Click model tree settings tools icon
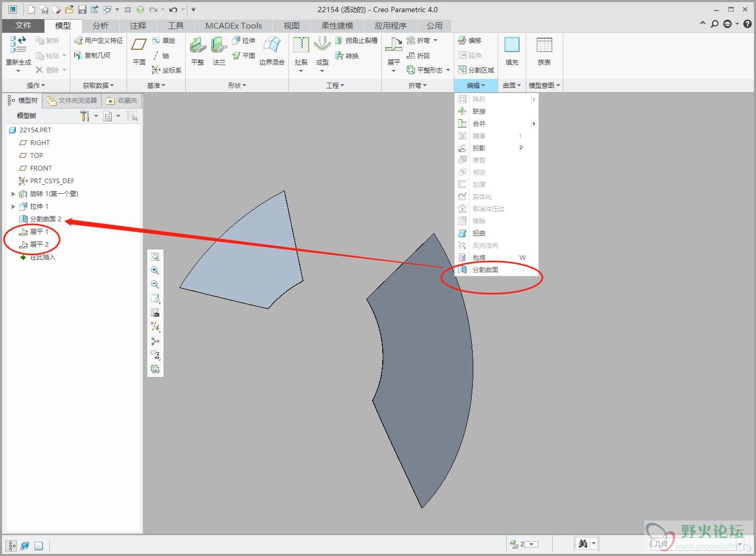The image size is (756, 556). [85, 116]
